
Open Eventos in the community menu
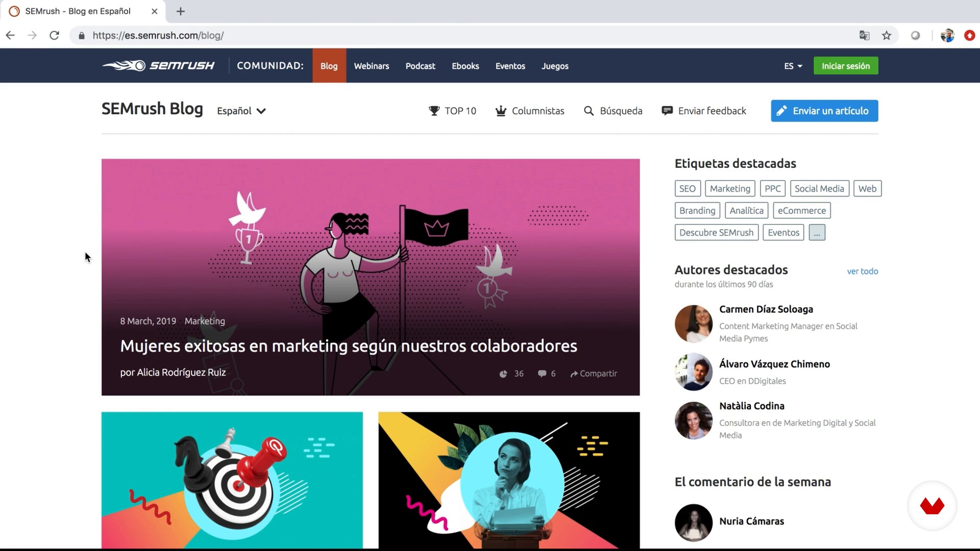coord(510,66)
